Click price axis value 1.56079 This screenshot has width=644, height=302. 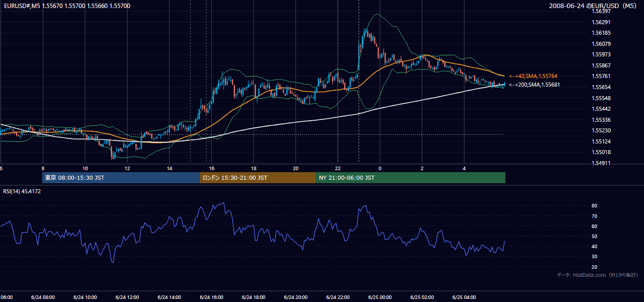coord(602,44)
